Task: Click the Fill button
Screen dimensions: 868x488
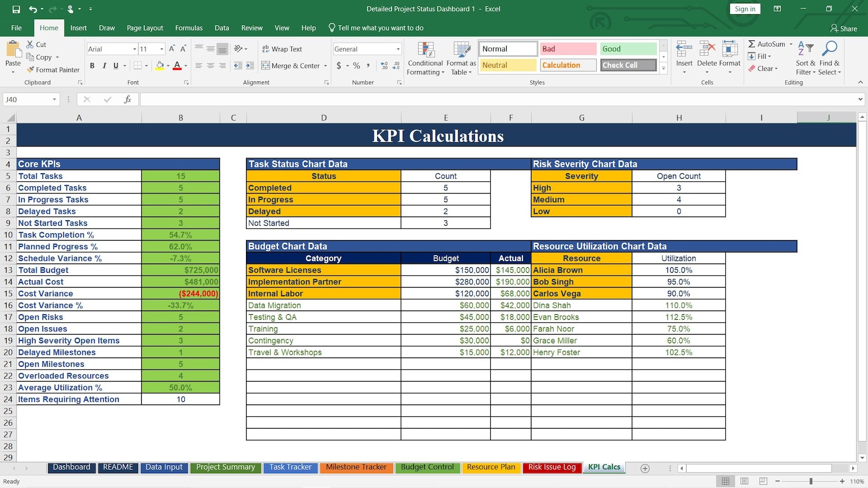Action: coord(759,56)
